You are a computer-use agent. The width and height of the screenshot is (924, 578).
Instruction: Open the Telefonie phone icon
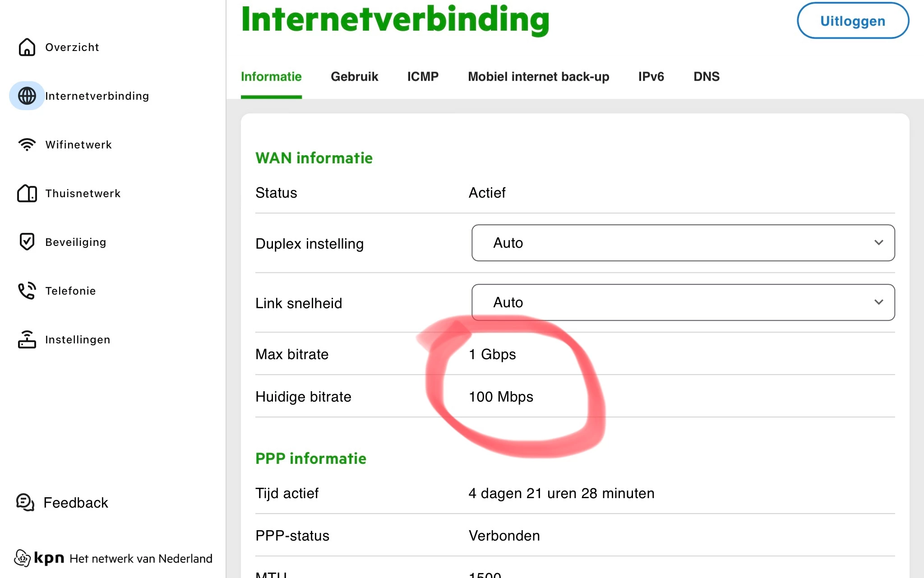[x=27, y=291]
